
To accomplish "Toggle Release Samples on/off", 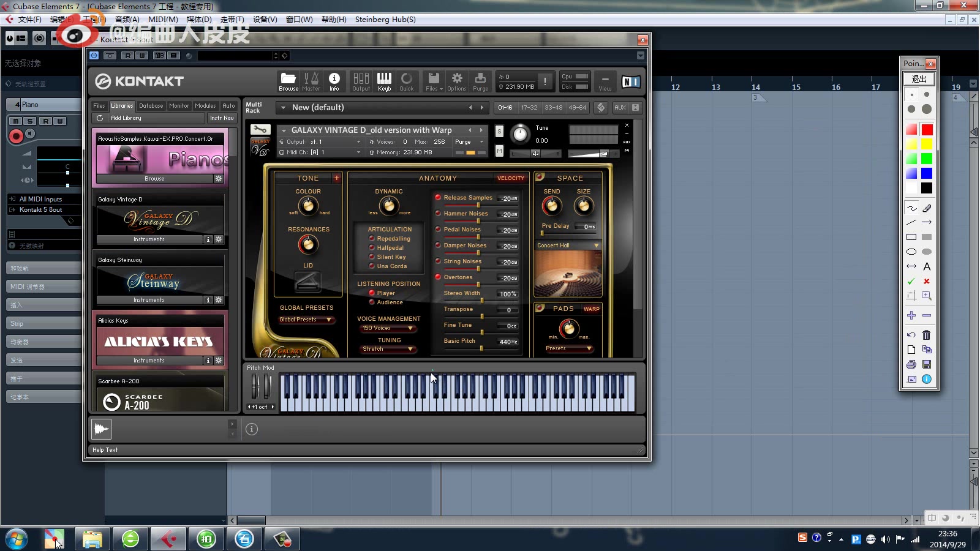I will (438, 198).
